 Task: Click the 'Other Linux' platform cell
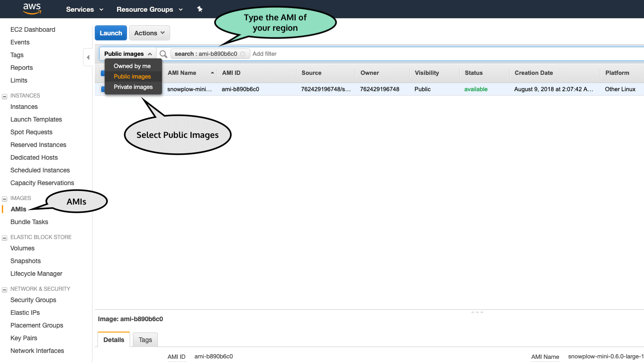[x=620, y=89]
